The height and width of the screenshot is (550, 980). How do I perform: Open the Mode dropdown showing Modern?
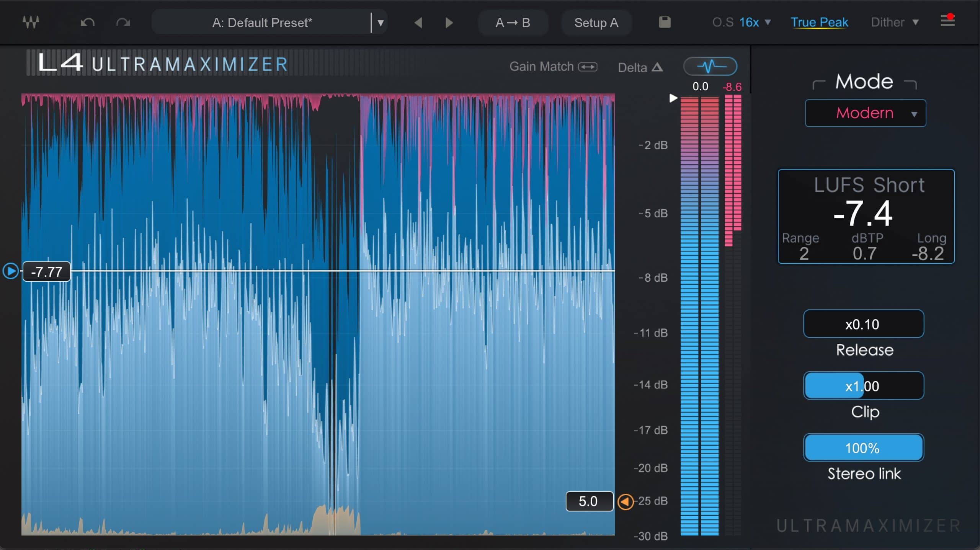pos(865,113)
